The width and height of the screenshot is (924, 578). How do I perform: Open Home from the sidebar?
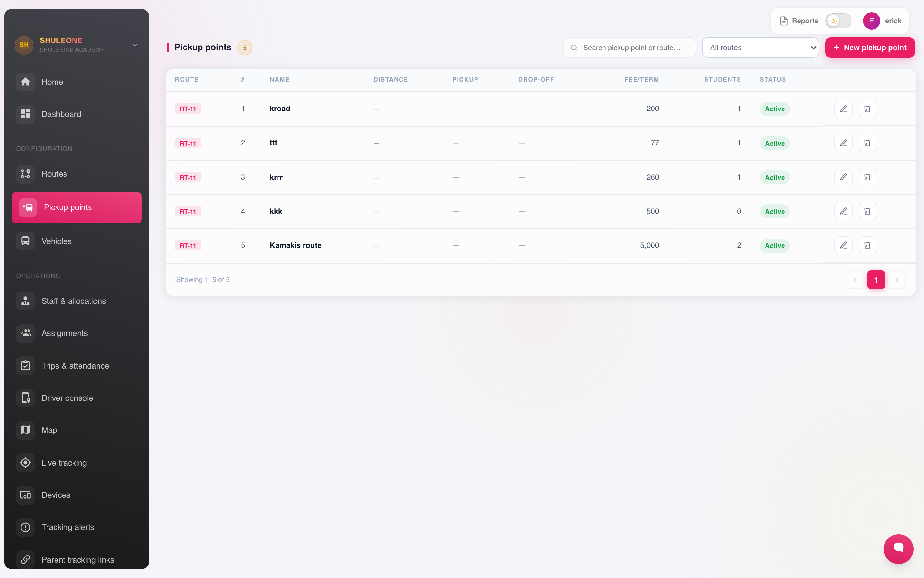point(77,82)
